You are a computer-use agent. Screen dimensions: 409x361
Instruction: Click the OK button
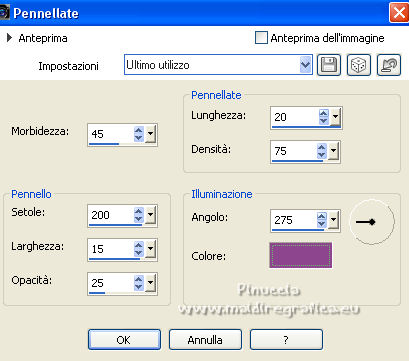pos(124,340)
